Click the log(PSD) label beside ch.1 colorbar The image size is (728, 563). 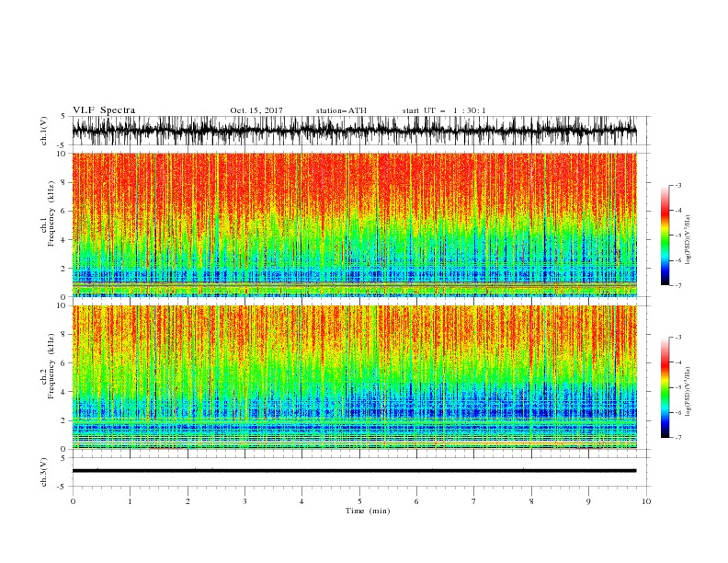click(688, 240)
